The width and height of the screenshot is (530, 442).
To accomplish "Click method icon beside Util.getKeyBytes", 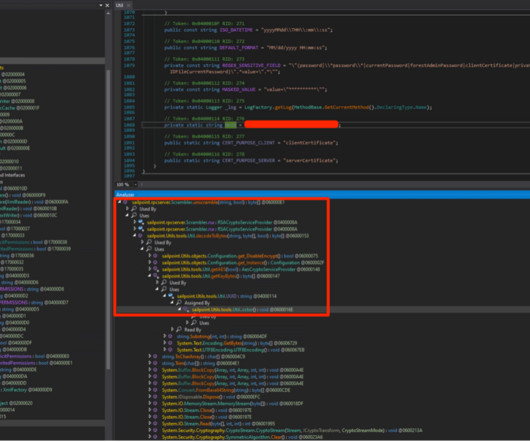I will [x=155, y=276].
